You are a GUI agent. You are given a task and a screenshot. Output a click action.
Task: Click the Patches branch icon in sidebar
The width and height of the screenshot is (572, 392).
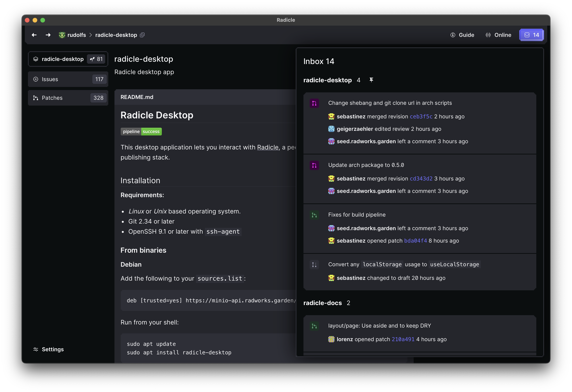pyautogui.click(x=36, y=98)
